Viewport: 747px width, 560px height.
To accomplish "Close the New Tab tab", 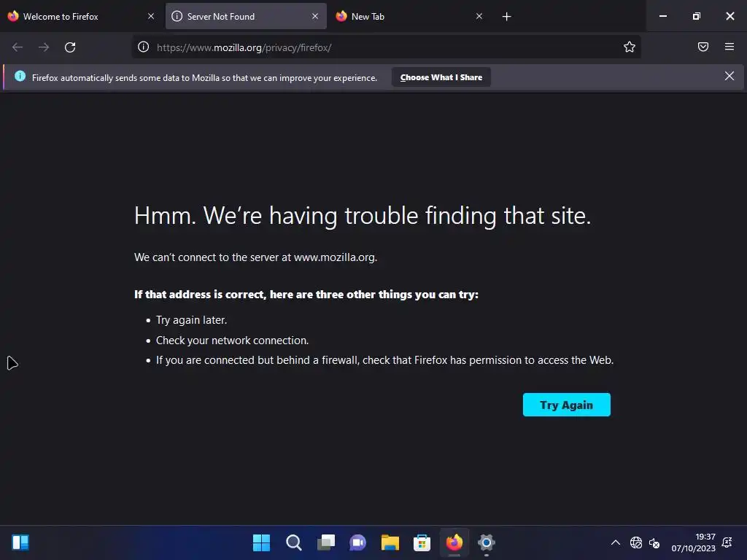I will [x=479, y=16].
